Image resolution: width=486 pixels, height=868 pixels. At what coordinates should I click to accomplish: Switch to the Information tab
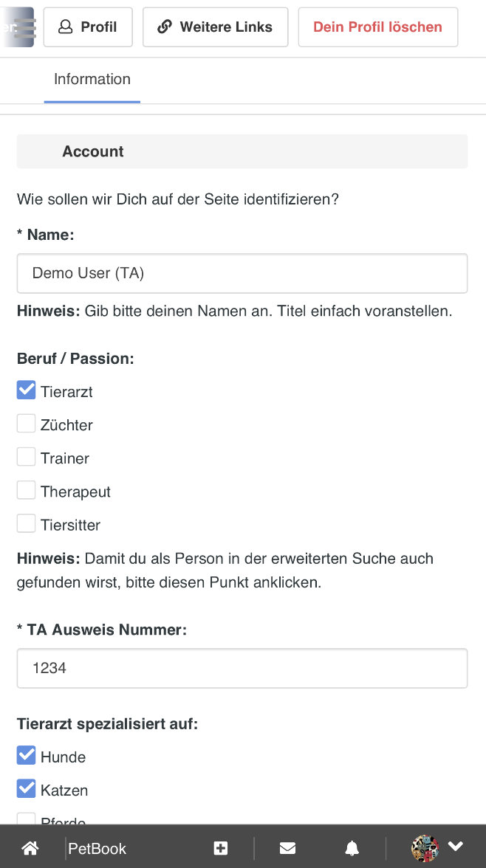pos(92,79)
